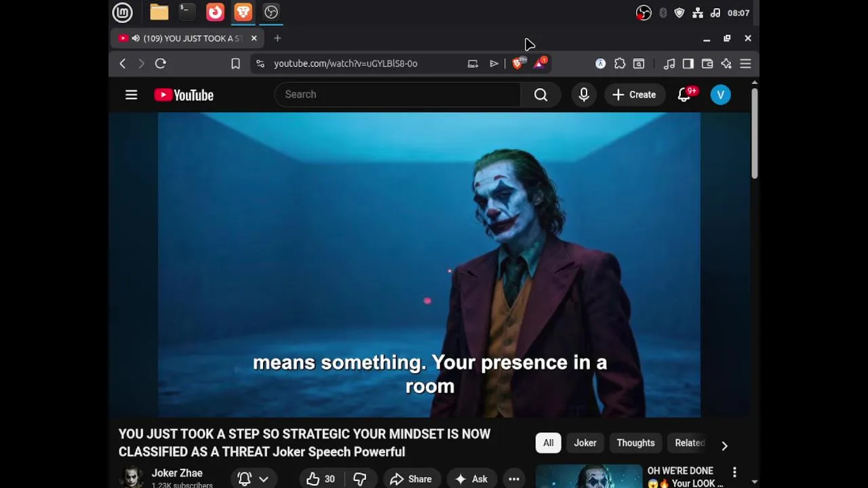Open the OH WE'RE DONE video thumbnail
The image size is (868, 488).
pyautogui.click(x=589, y=476)
